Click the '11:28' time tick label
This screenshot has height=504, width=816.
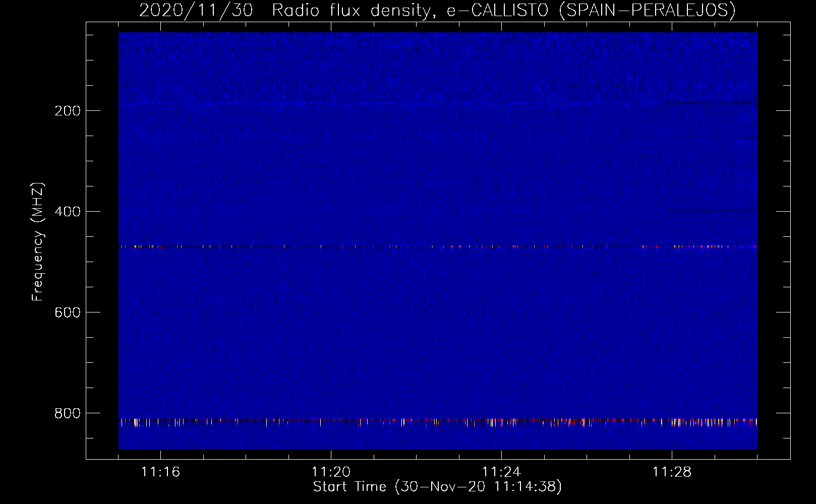pos(672,472)
